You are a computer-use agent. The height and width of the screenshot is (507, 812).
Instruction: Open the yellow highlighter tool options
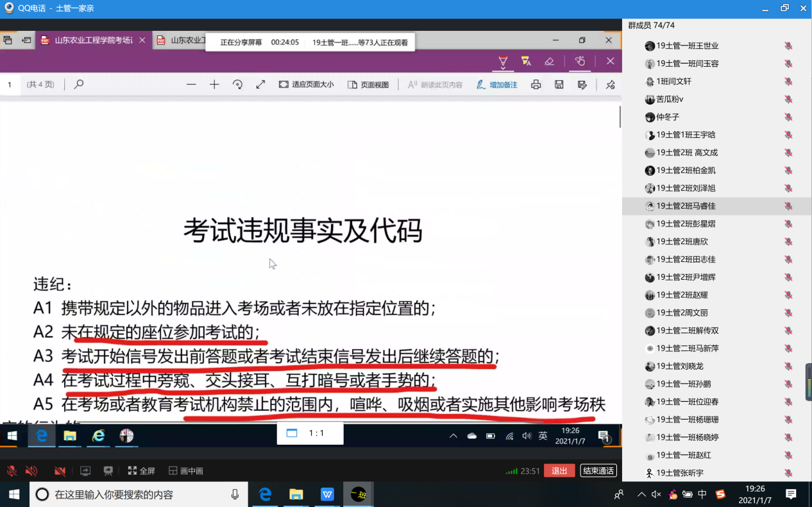pyautogui.click(x=526, y=62)
